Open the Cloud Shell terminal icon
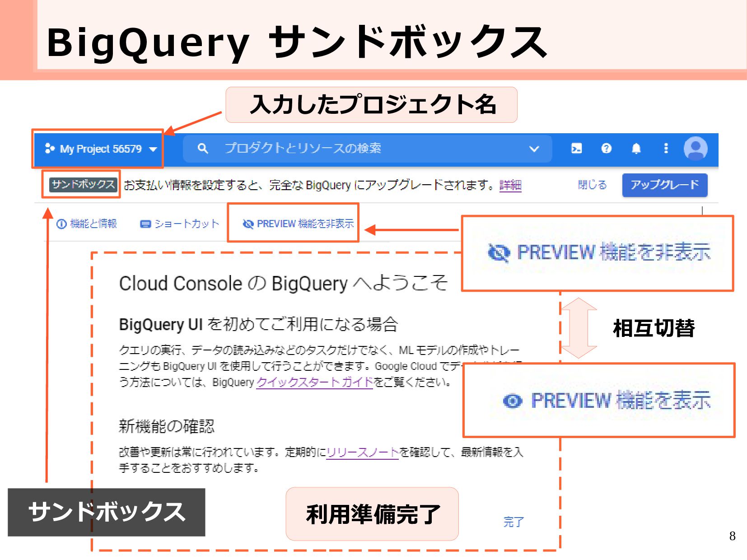747x560 pixels. pyautogui.click(x=577, y=149)
